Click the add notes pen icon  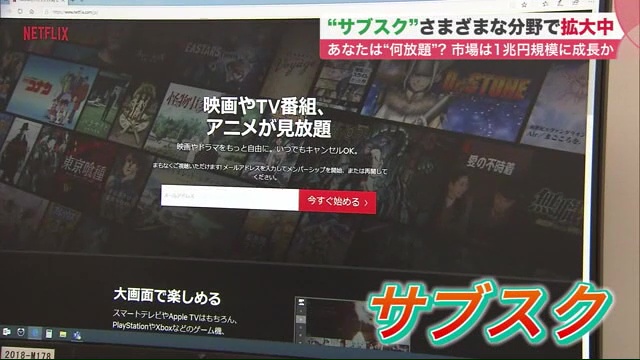(x=560, y=3)
